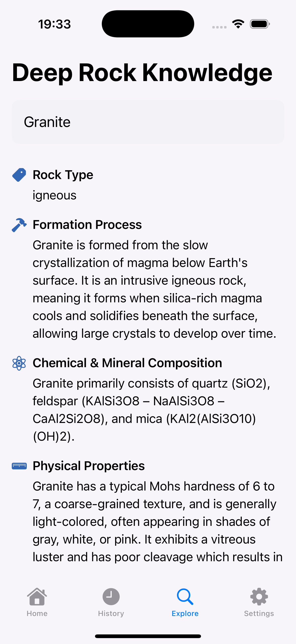Tap the granite formation description paragraph
Viewport: 296px width, 644px height.
154,289
